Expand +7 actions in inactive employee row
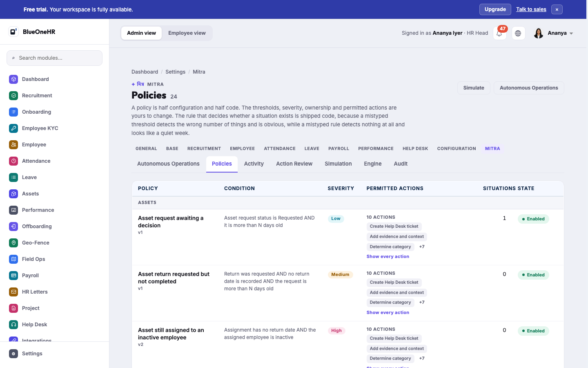 click(422, 358)
